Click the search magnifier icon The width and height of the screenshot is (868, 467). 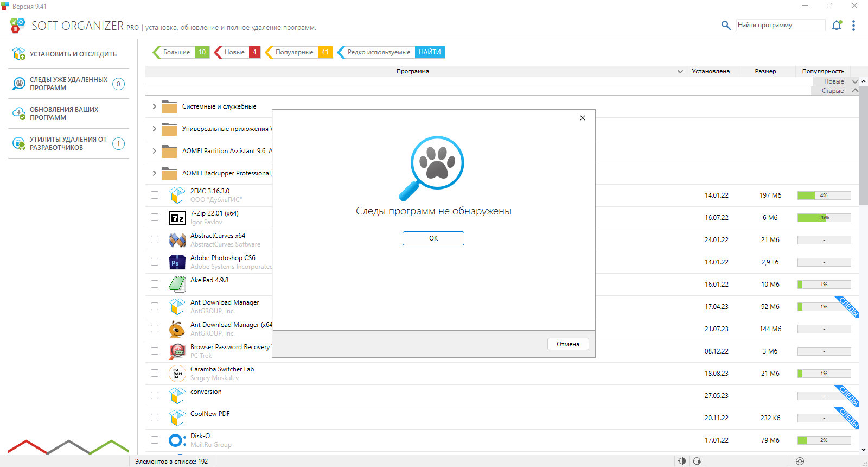pos(726,25)
